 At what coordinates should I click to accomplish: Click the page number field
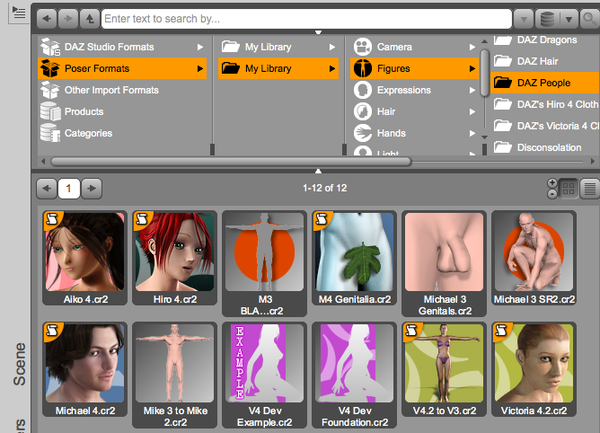(69, 188)
